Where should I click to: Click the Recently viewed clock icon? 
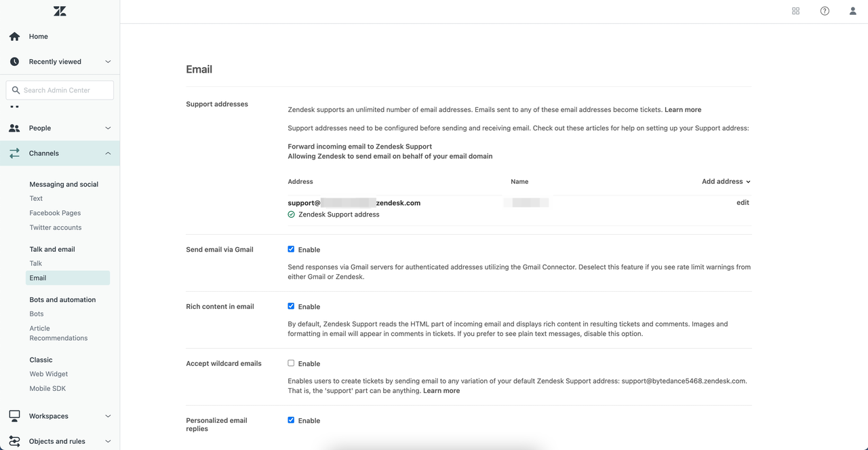coord(14,62)
